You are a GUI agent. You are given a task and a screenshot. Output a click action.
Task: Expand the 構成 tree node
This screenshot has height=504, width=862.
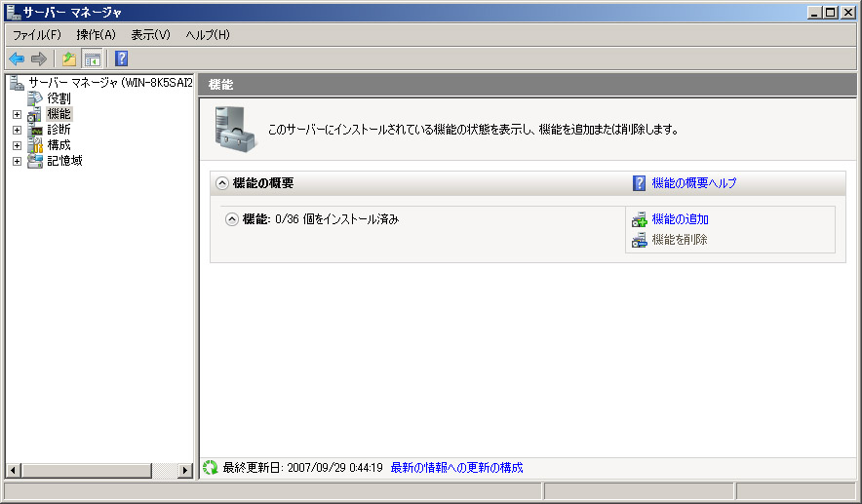click(17, 145)
